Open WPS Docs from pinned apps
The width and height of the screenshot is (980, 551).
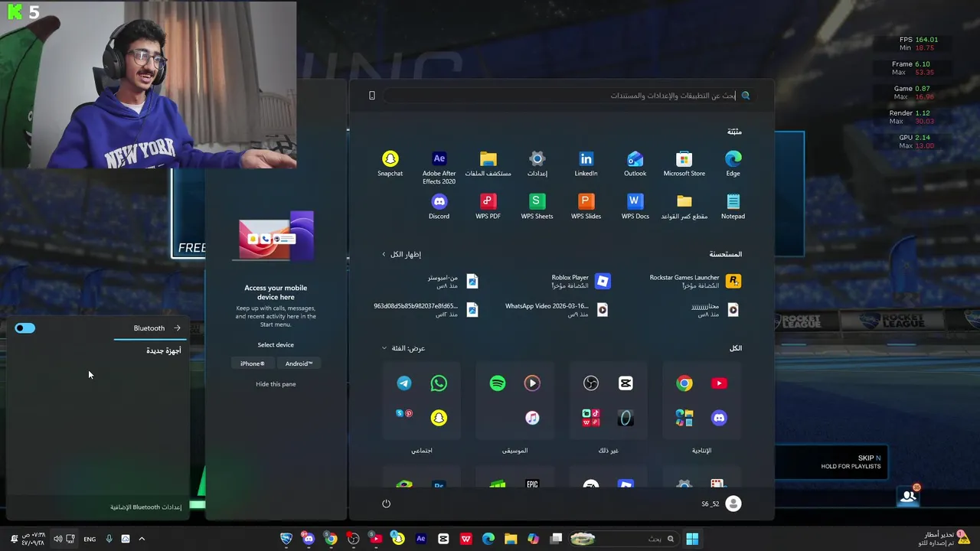point(635,207)
